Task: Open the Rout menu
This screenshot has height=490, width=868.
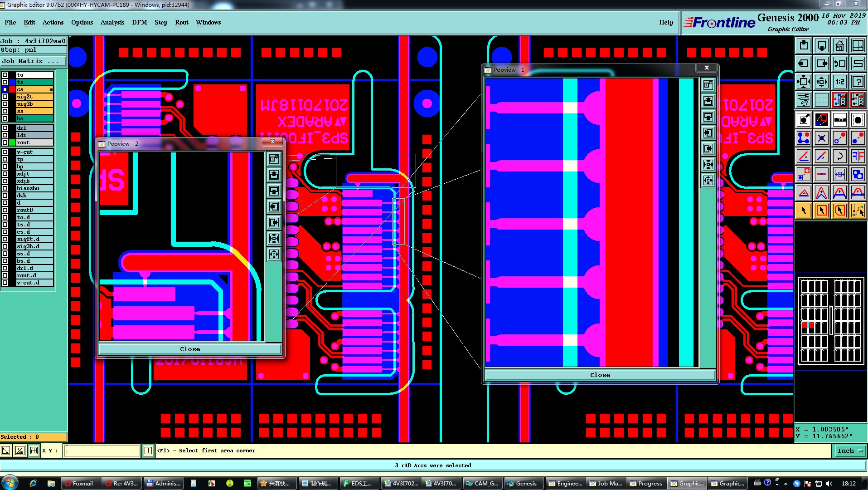Action: (x=182, y=22)
